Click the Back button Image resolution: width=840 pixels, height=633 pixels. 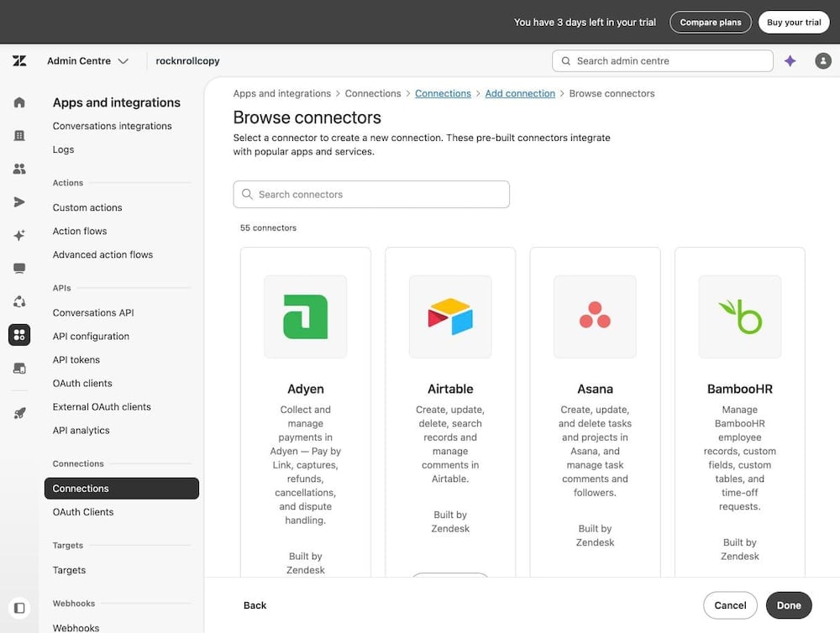pyautogui.click(x=255, y=605)
